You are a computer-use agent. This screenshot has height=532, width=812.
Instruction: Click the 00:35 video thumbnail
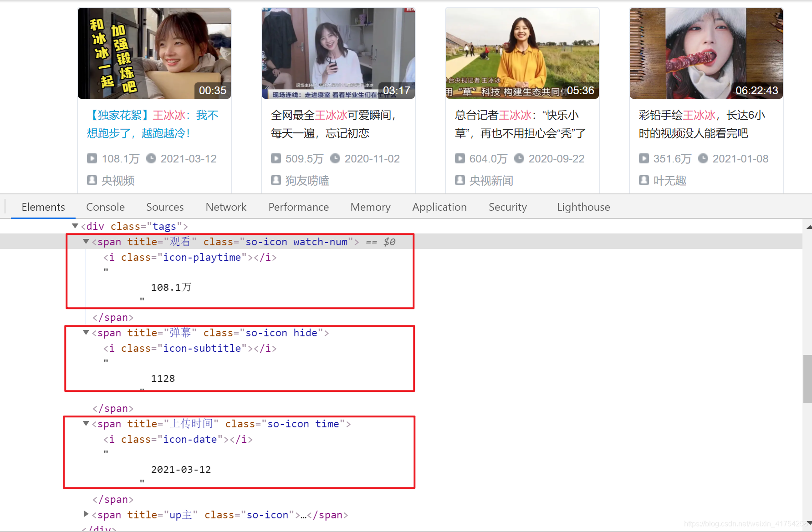(x=154, y=53)
